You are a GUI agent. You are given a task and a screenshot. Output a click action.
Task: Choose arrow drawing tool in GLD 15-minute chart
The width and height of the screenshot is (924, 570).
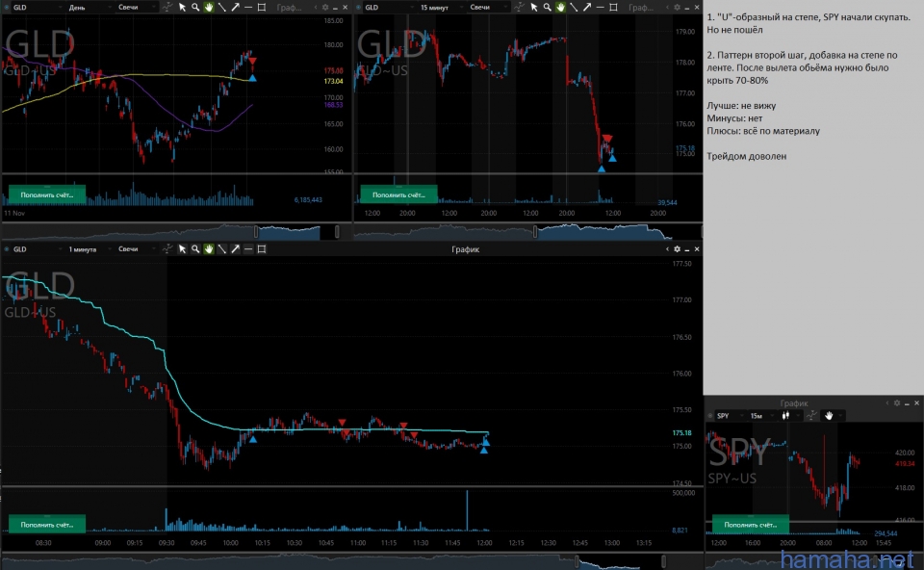(x=587, y=7)
